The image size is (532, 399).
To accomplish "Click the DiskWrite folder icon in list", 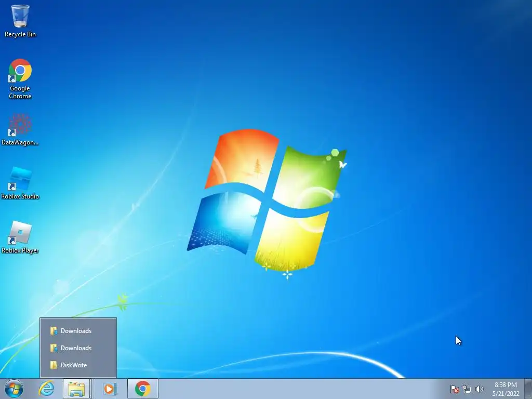I will tap(54, 365).
